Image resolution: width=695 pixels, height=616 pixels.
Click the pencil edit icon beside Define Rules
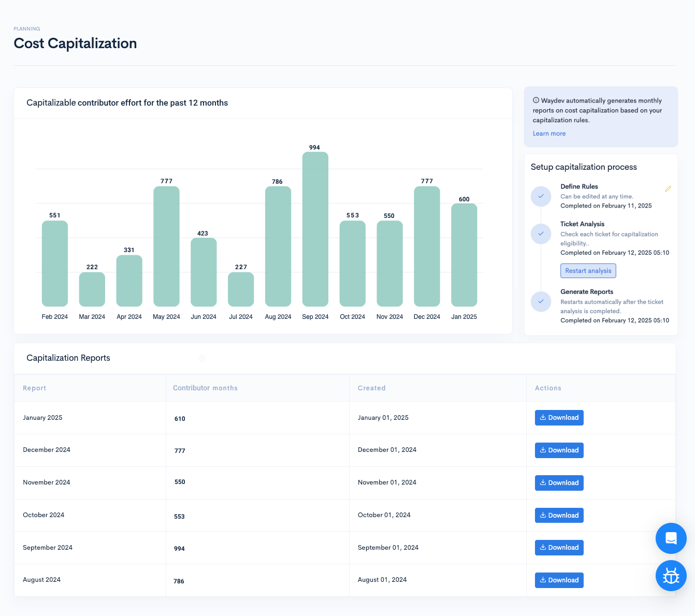tap(668, 189)
